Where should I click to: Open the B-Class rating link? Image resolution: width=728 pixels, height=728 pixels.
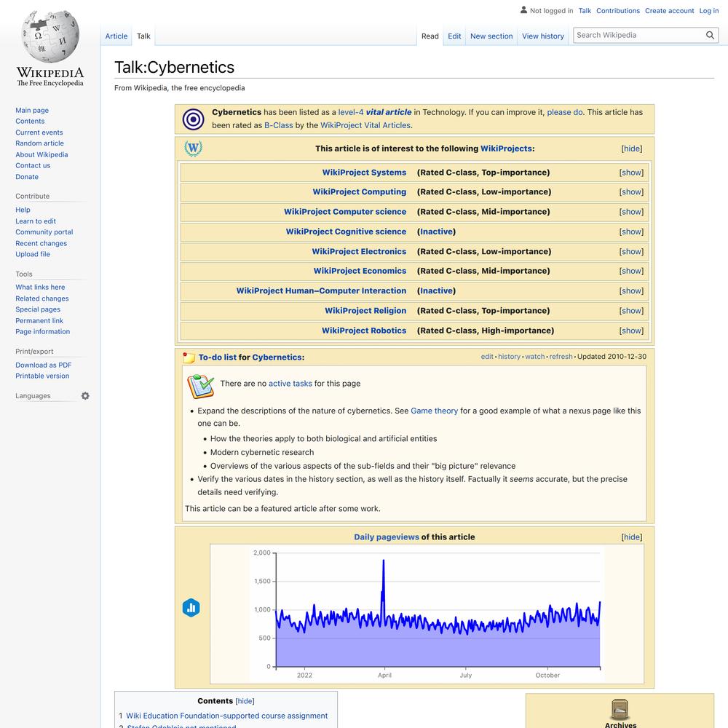[x=279, y=125]
